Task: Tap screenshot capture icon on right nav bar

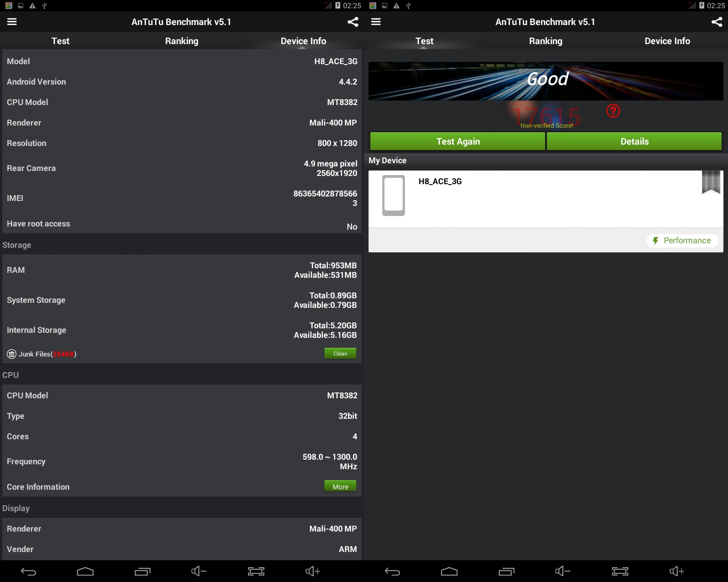Action: [620, 571]
